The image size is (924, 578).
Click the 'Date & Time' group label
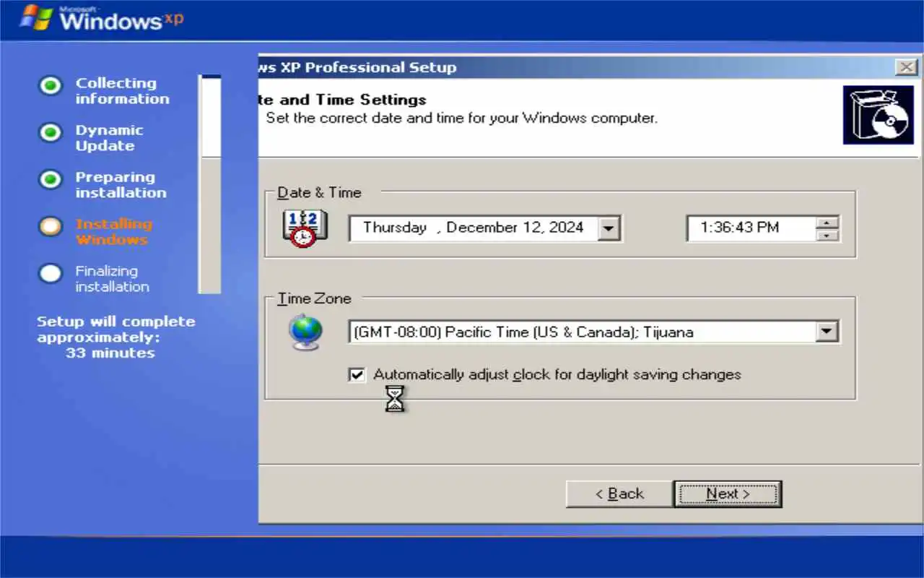319,193
